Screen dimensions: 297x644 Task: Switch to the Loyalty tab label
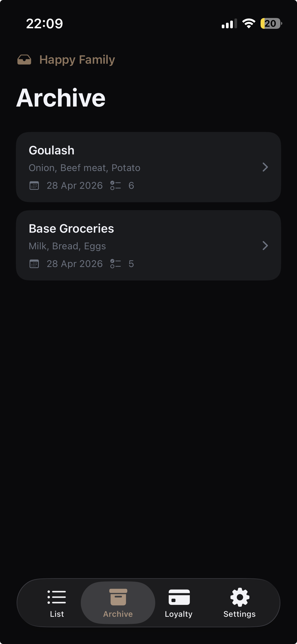[179, 614]
